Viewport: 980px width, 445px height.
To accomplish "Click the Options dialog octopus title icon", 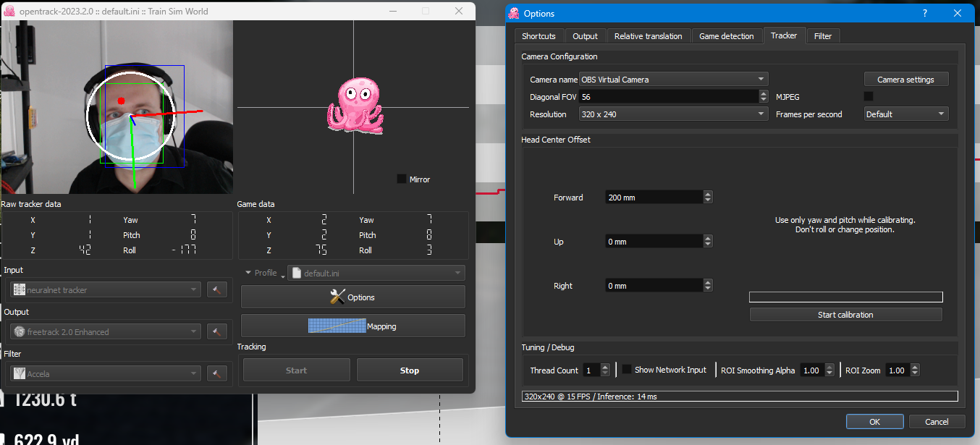I will tap(515, 13).
